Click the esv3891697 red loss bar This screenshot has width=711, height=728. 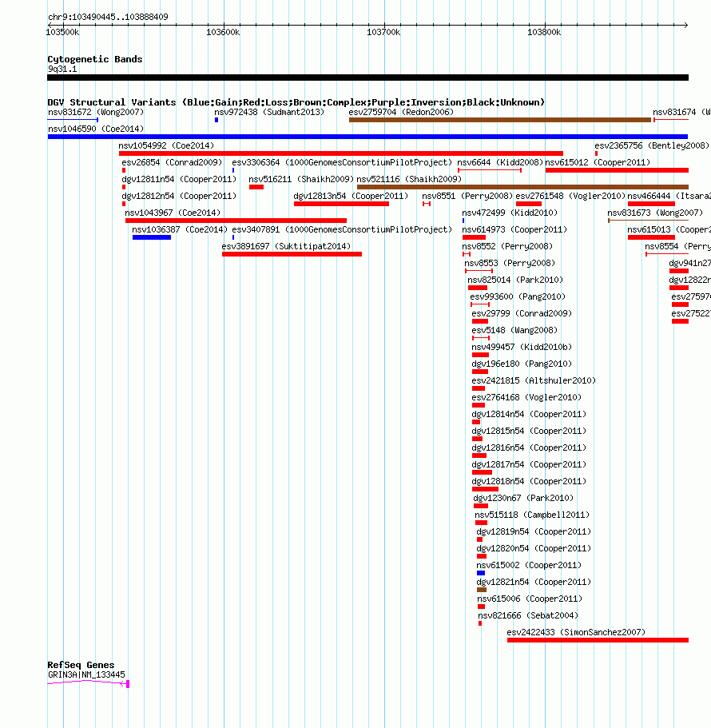(292, 254)
